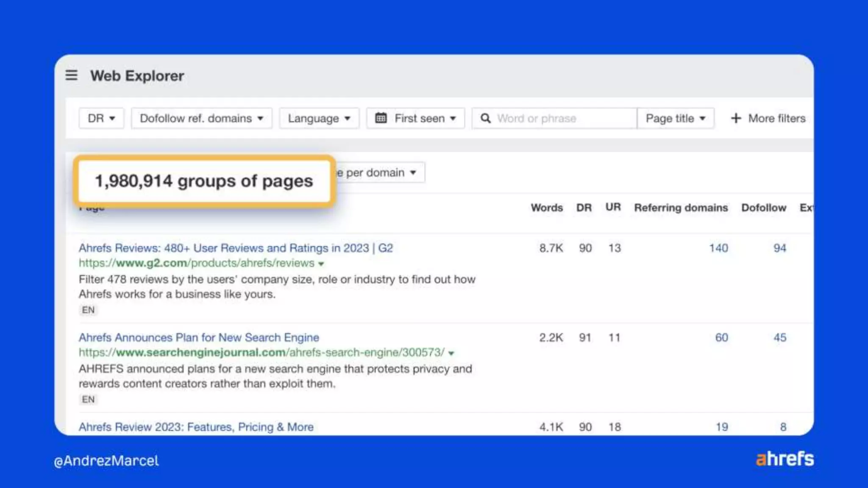Sort by the Words column header
Viewport: 868px width, 488px height.
(547, 208)
